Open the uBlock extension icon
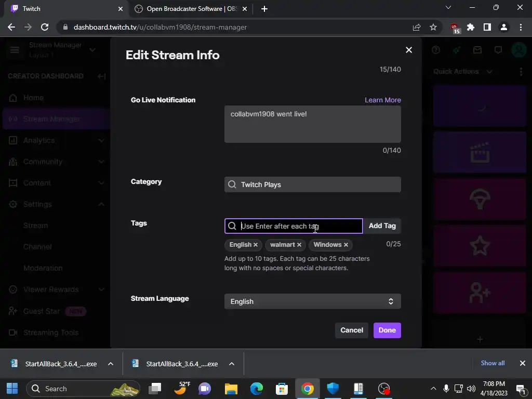 (x=455, y=28)
